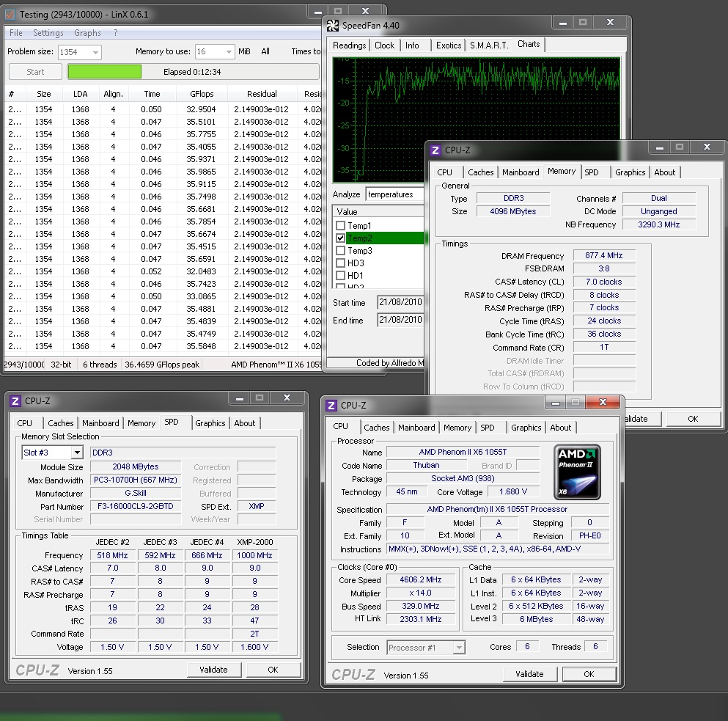
Task: Click the End time field in SpeedFan
Action: coord(400,320)
